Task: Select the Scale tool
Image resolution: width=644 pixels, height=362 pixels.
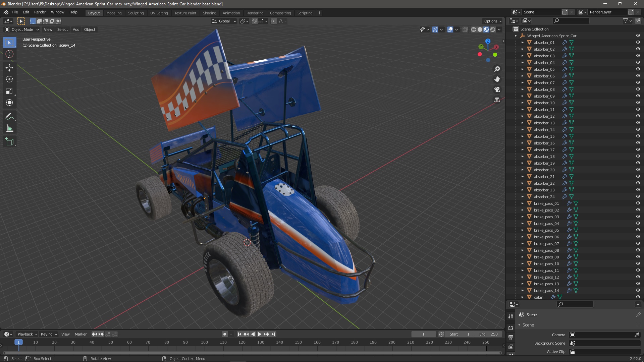Action: 9,91
